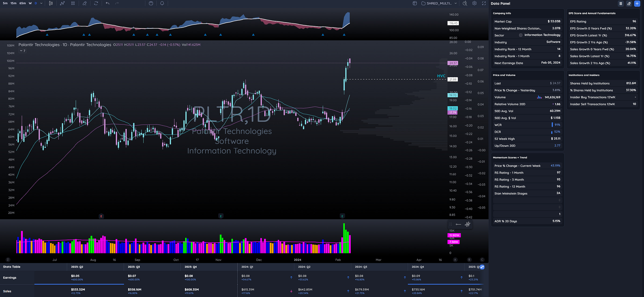Click the quick search lightning icon
The height and width of the screenshot is (297, 644).
(465, 3)
